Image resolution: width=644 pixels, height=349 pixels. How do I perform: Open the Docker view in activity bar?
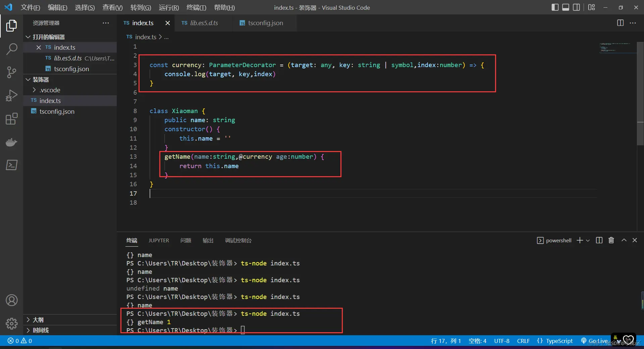click(x=11, y=142)
